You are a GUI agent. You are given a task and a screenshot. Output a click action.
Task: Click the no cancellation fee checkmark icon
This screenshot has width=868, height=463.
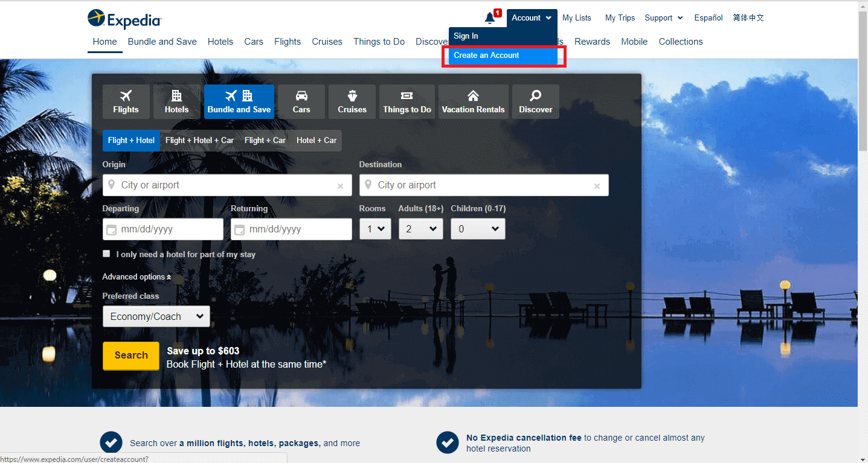(448, 442)
